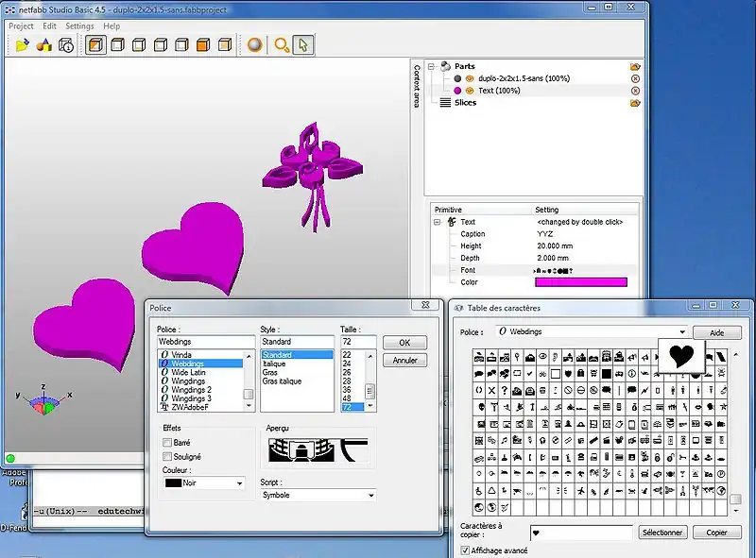This screenshot has height=558, width=756.
Task: Open the Project menu
Action: tap(21, 26)
